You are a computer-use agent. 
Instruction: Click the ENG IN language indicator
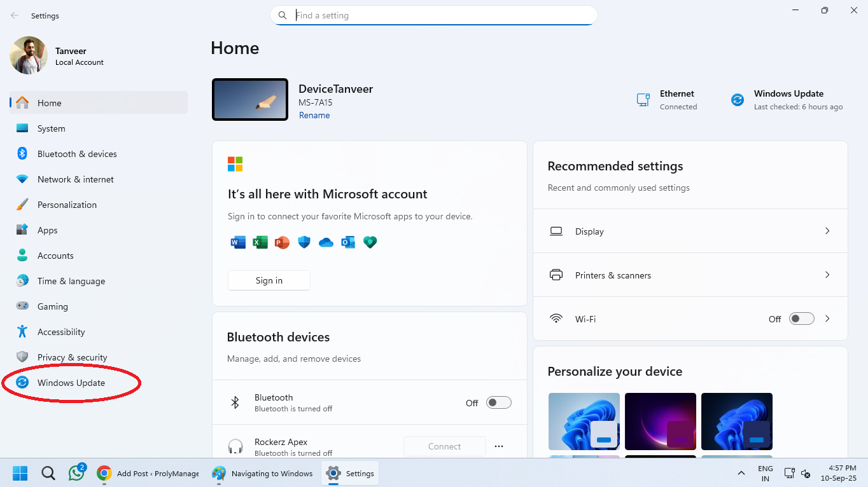point(766,474)
